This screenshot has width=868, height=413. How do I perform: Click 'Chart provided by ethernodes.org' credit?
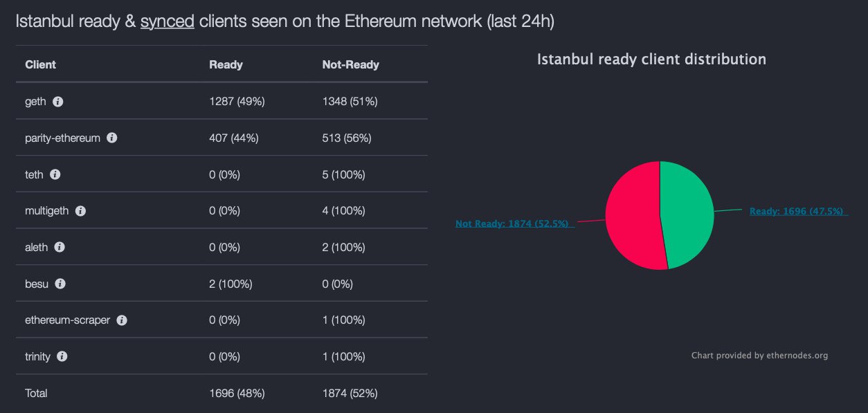coord(759,356)
